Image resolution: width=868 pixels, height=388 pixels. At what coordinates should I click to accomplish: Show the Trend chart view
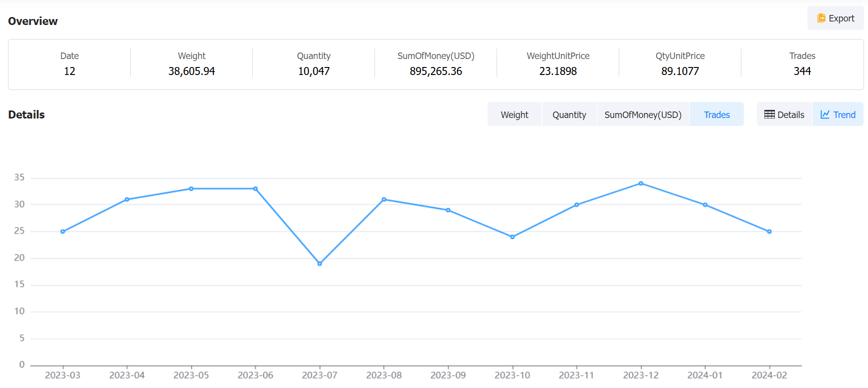[x=838, y=114]
